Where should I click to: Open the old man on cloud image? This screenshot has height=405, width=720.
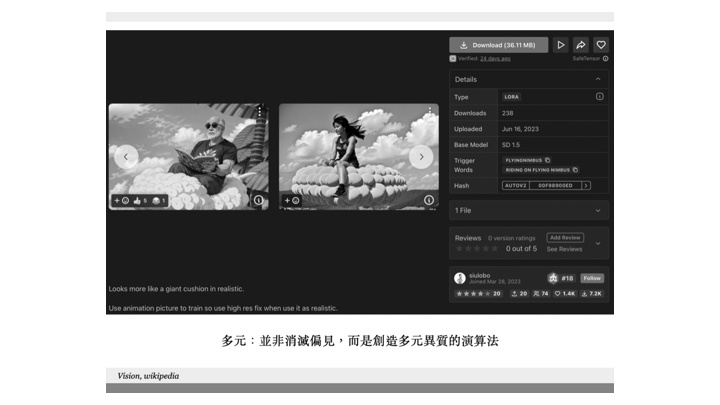click(189, 157)
